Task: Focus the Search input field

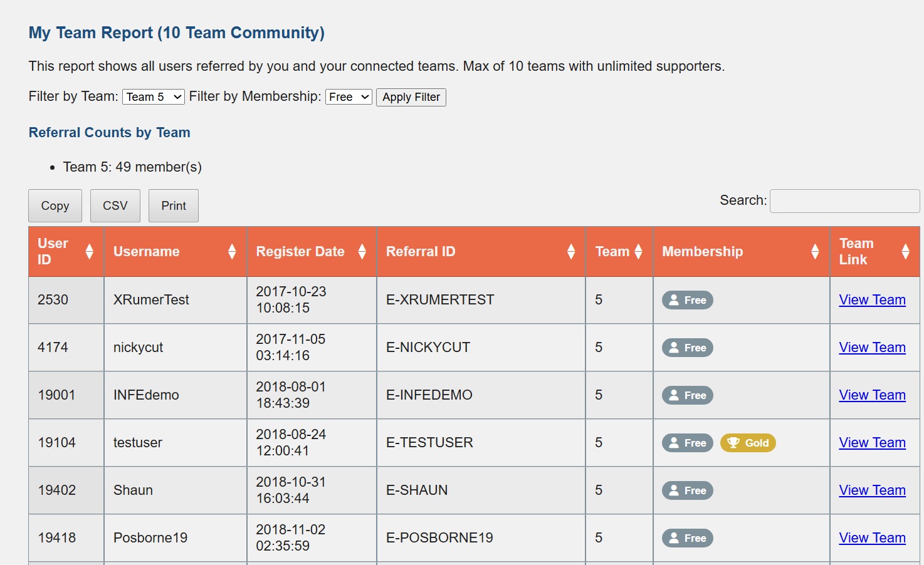Action: point(844,201)
